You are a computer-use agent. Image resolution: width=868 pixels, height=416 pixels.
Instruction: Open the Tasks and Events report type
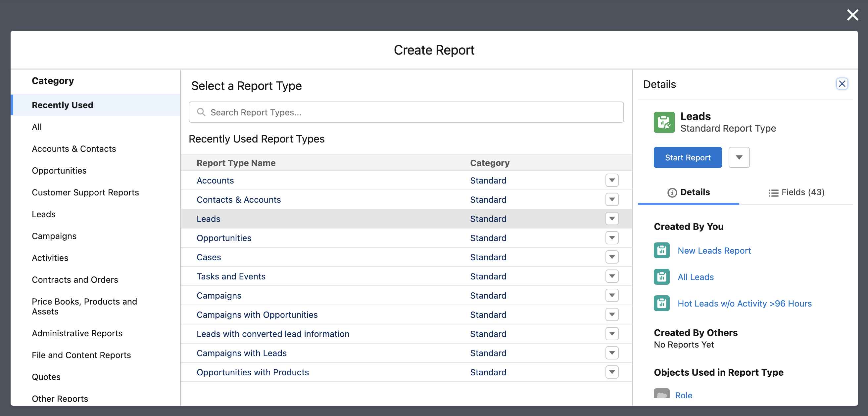click(231, 276)
